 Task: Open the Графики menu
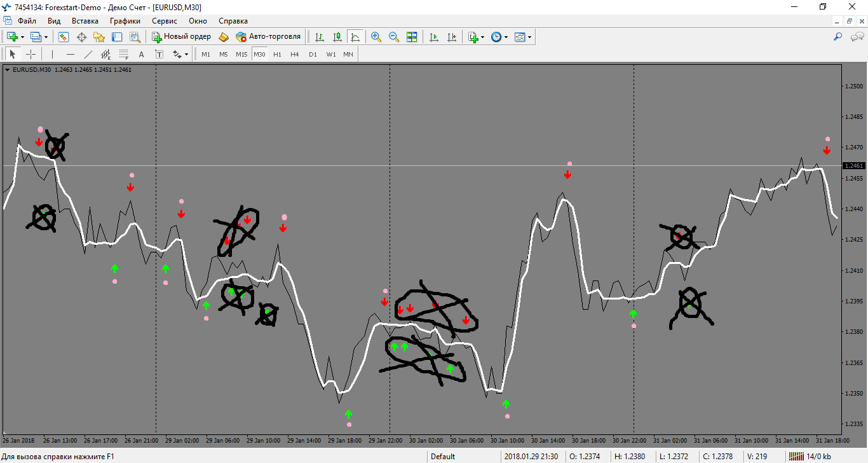(125, 21)
